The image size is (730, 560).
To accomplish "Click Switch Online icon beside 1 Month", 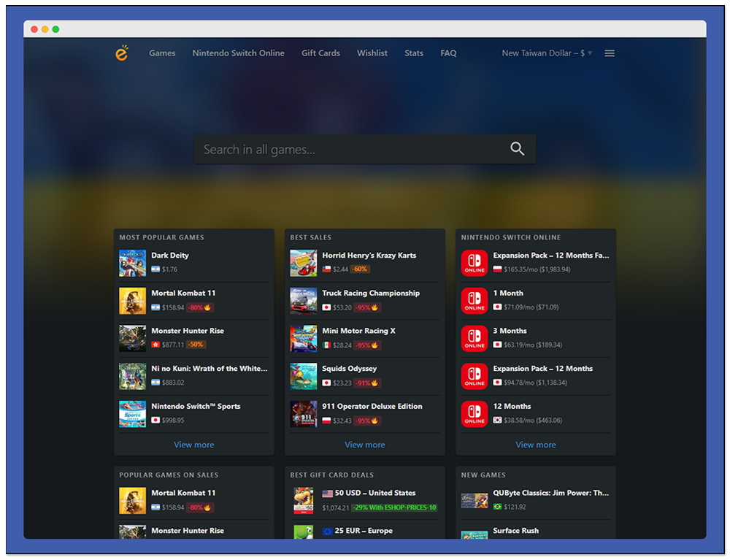I will coord(474,301).
